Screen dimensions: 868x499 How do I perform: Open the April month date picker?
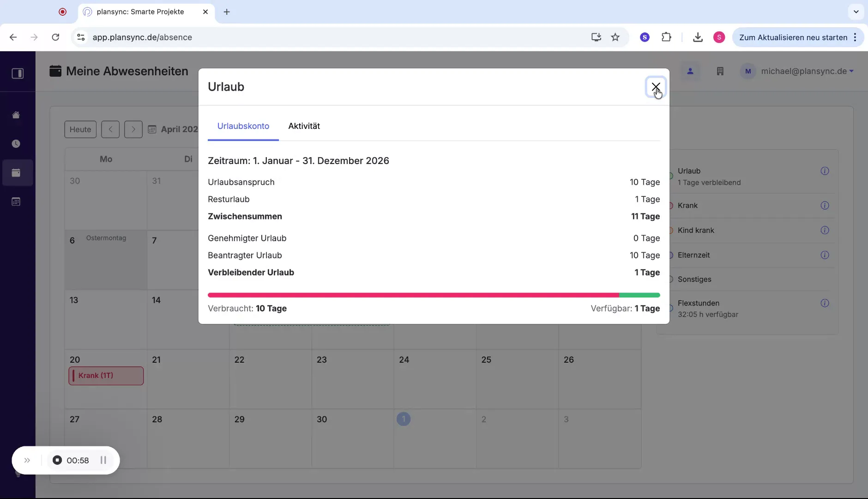[173, 129]
